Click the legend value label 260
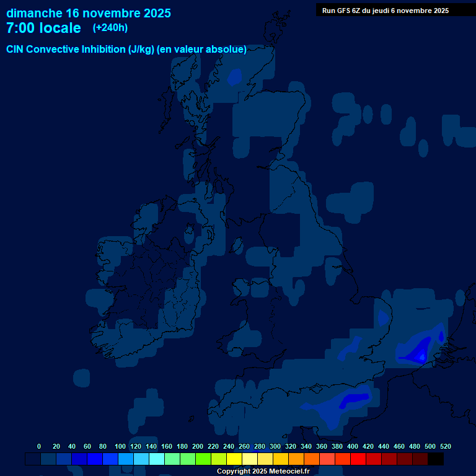 (x=244, y=446)
